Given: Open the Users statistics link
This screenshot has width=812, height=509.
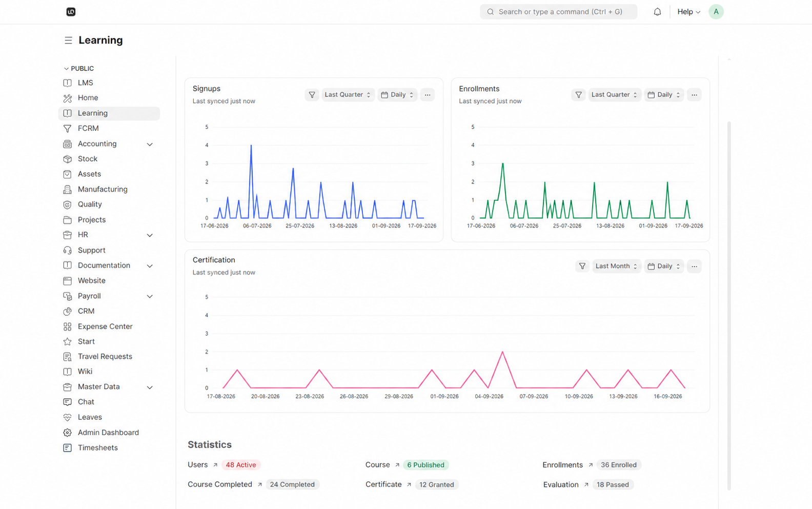Looking at the screenshot, I should (x=202, y=465).
